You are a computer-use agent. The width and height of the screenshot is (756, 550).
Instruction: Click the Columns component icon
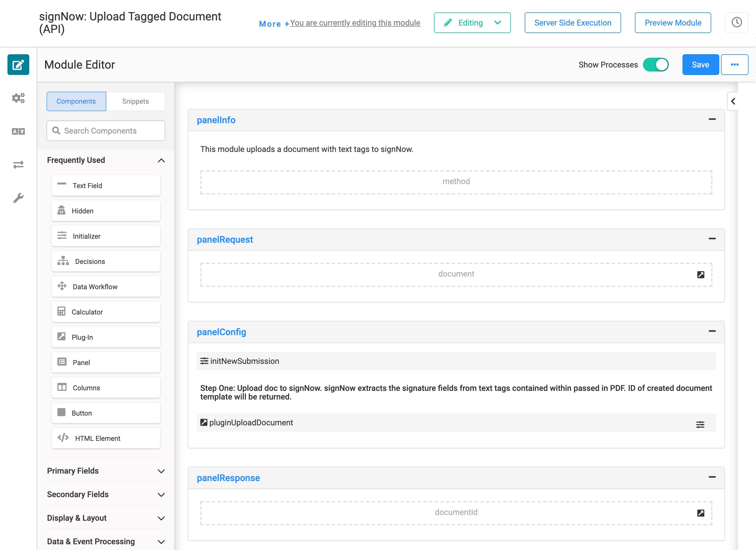62,387
